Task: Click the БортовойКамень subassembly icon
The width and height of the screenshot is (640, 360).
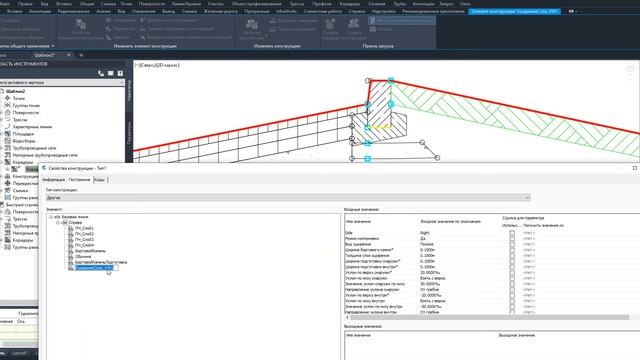Action: (71, 251)
